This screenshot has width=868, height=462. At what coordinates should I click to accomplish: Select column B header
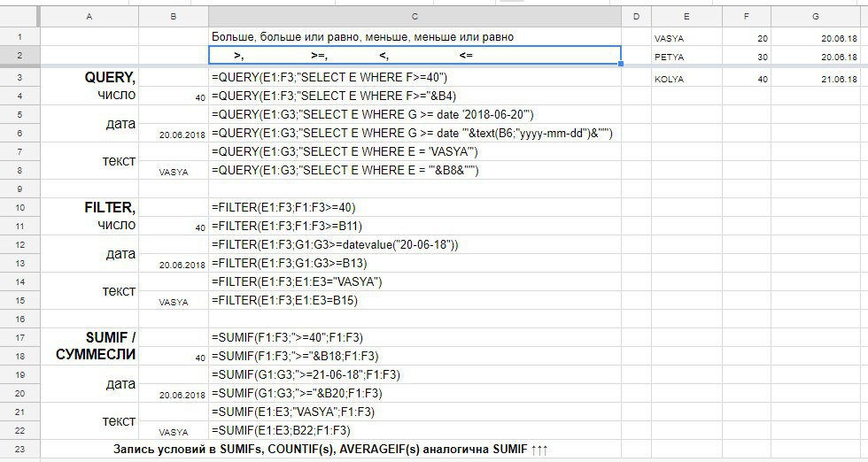point(174,17)
